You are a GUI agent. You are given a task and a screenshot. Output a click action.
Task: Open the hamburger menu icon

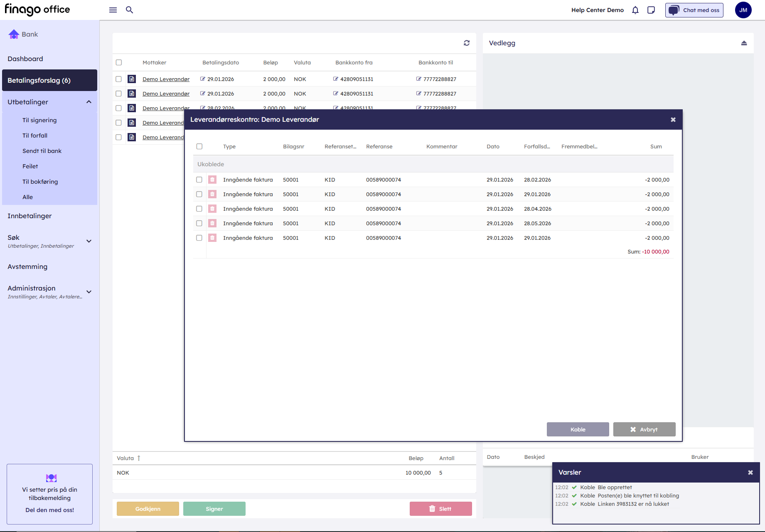coord(113,10)
